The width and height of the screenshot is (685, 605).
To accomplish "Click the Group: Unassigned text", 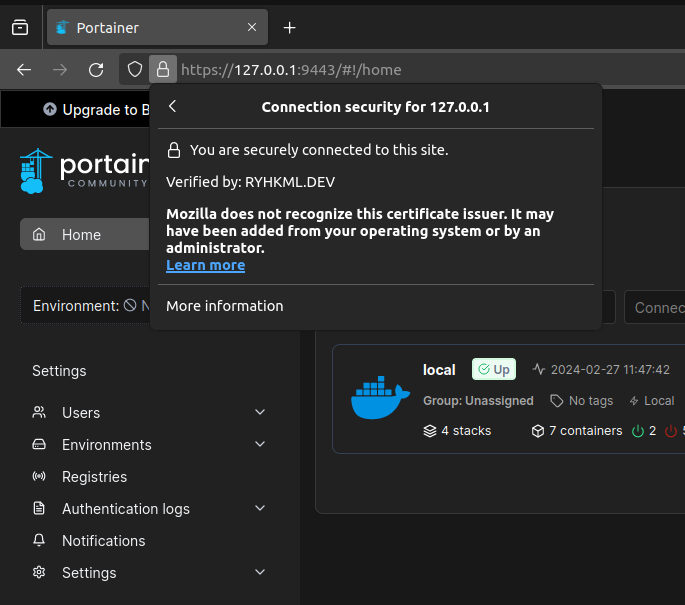I will pyautogui.click(x=478, y=401).
